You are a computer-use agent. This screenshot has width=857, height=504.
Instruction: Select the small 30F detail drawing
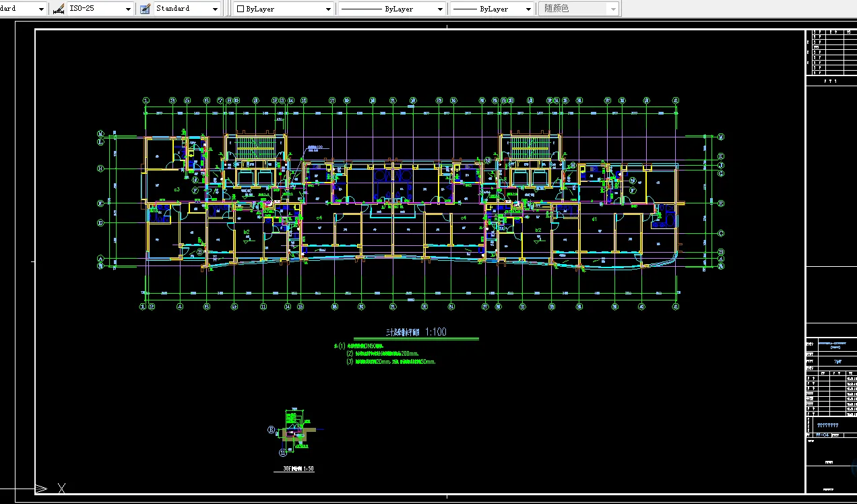point(295,433)
